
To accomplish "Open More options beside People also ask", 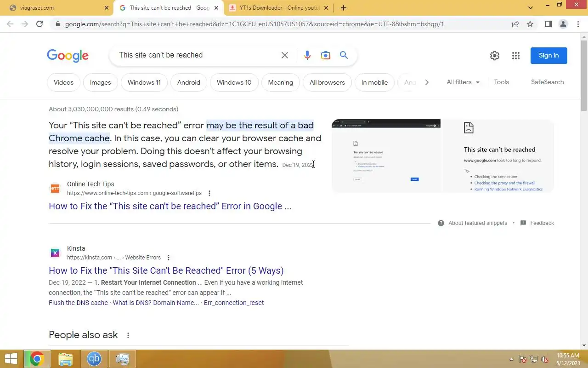I will pyautogui.click(x=128, y=335).
